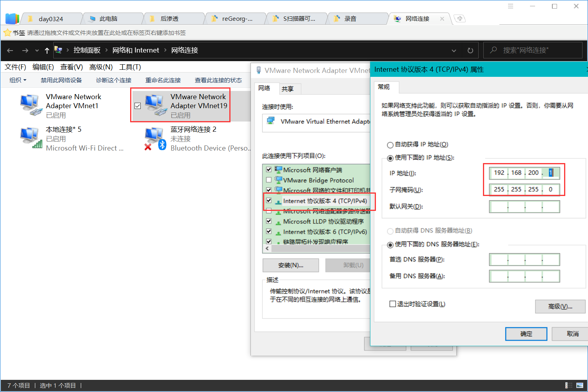588x392 pixels.
Task: Open the 工具 menu
Action: 130,67
